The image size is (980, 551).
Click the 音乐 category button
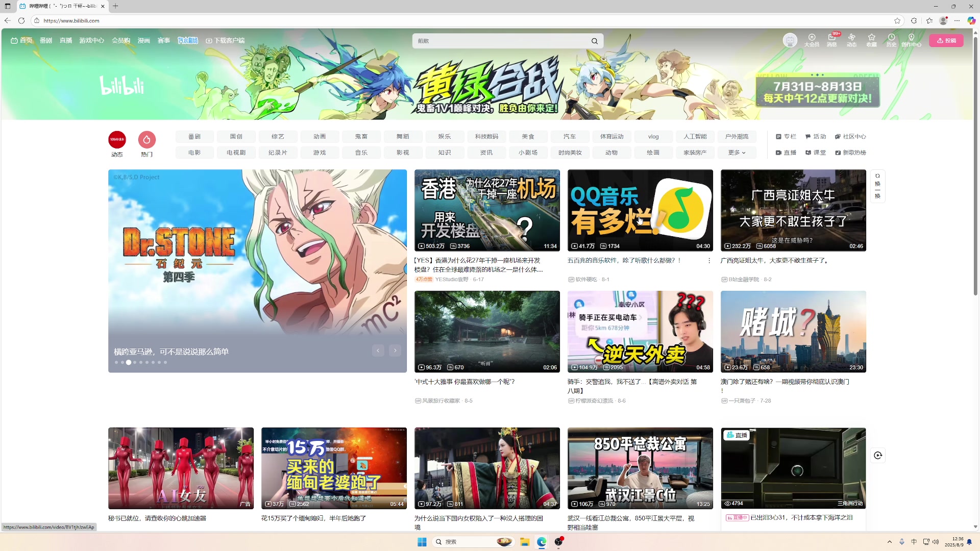(x=361, y=153)
